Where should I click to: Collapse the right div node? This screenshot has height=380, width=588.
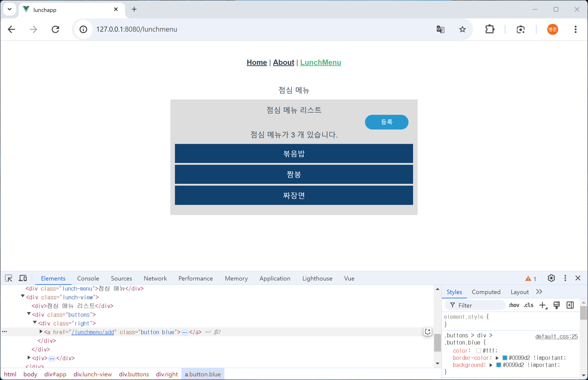coord(35,322)
